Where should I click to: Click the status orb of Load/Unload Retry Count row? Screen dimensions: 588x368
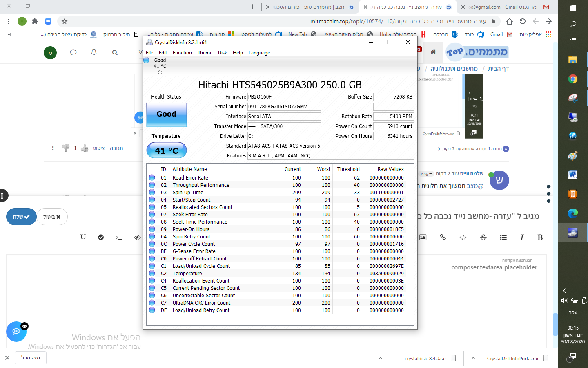tap(152, 310)
